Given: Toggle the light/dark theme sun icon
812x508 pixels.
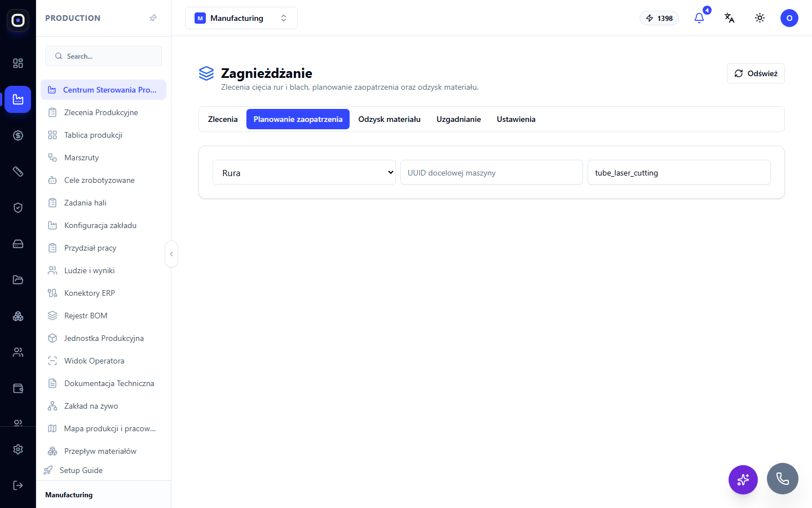Looking at the screenshot, I should coord(760,18).
